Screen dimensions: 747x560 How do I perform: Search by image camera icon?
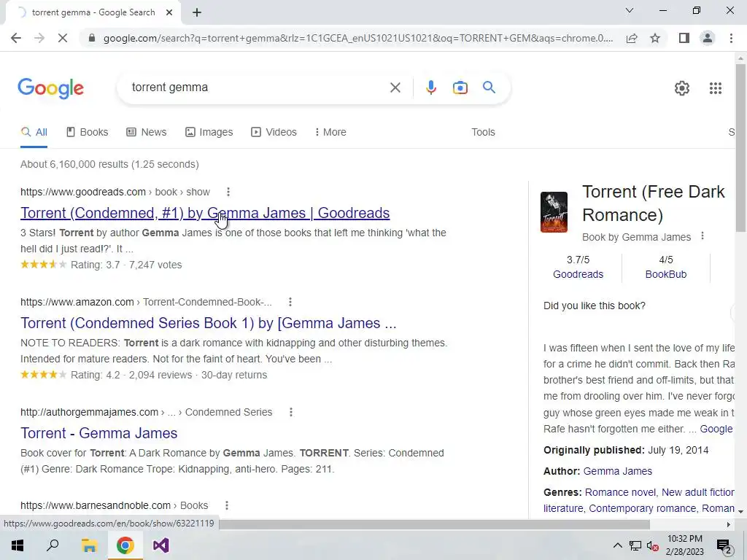[460, 87]
